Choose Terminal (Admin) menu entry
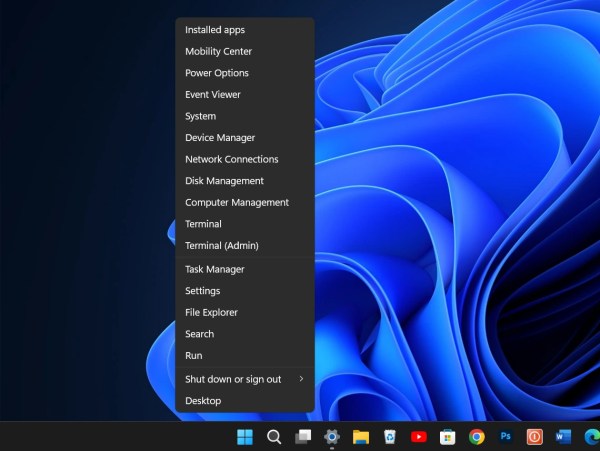Image resolution: width=600 pixels, height=451 pixels. tap(221, 246)
